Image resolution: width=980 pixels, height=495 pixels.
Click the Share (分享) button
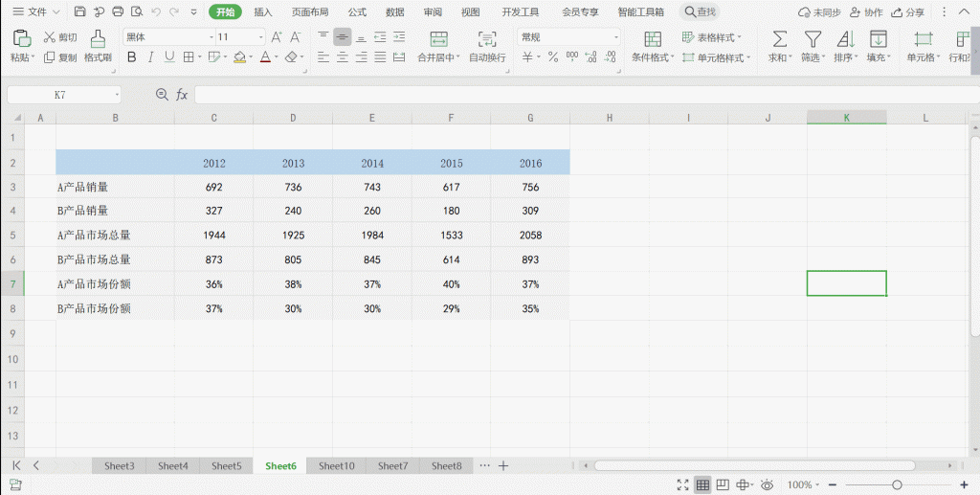point(907,11)
